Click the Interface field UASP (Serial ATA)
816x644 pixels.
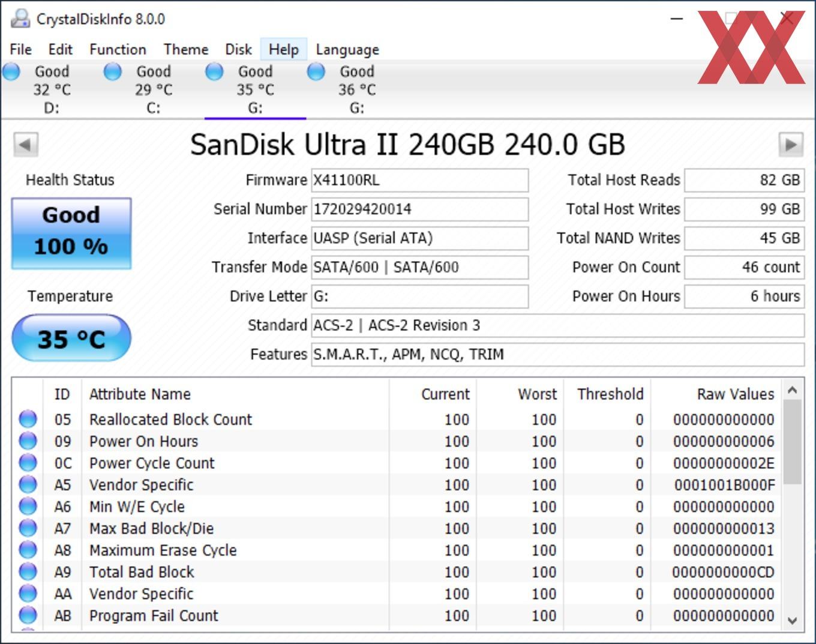tap(419, 238)
